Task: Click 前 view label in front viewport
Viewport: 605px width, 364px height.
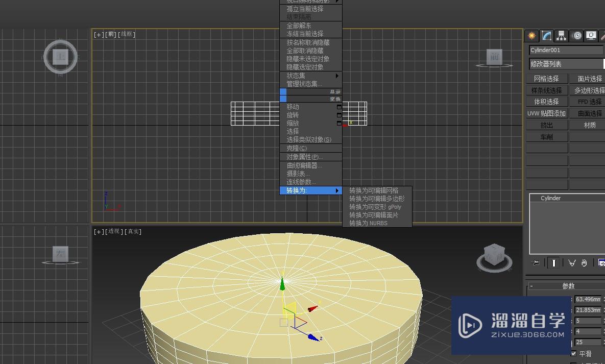Action: 111,34
